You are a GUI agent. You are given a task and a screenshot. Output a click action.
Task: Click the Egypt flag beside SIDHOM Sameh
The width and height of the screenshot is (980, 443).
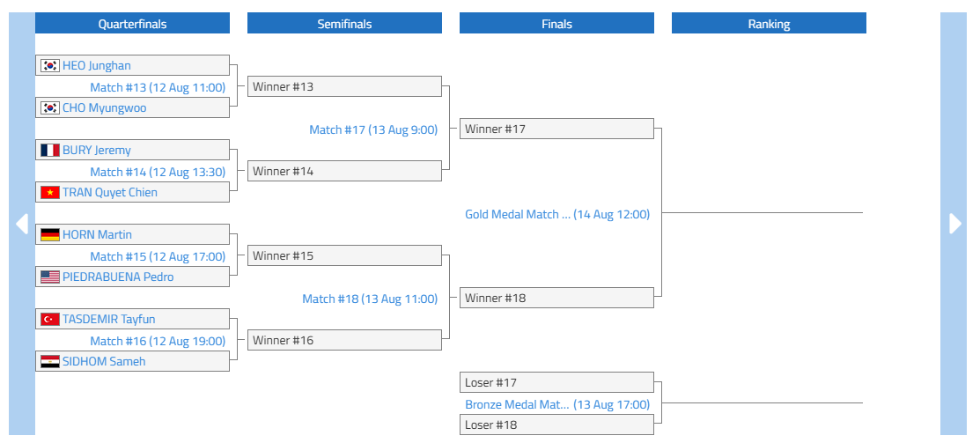50,361
